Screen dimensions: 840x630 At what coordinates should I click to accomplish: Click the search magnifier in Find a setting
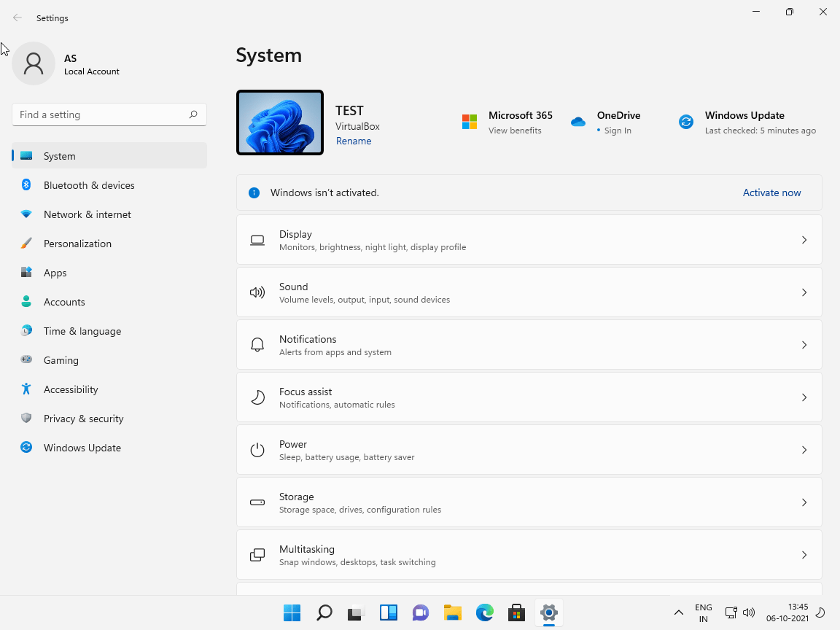coord(193,114)
